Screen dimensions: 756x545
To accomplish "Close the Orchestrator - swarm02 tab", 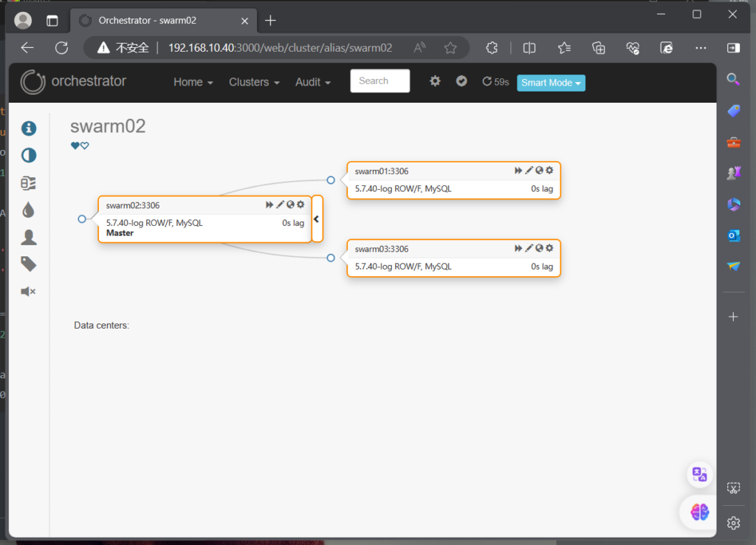I will pos(244,21).
